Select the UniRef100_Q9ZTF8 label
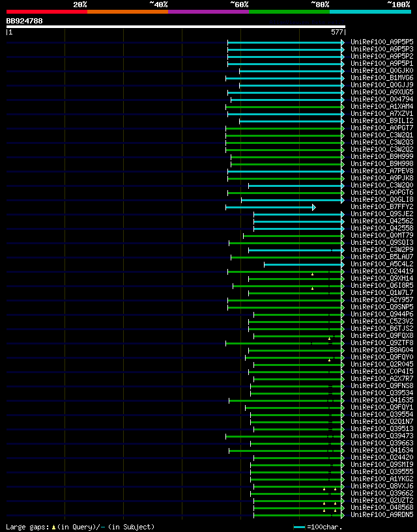The image size is (417, 532). pyautogui.click(x=382, y=343)
